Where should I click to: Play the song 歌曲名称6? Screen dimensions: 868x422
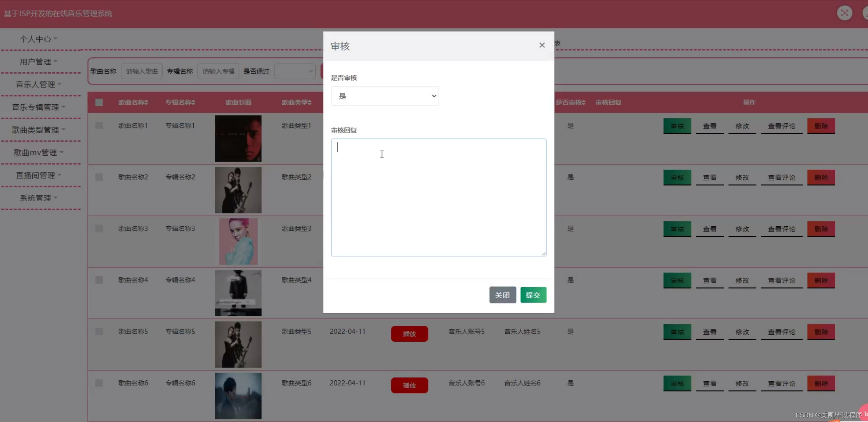point(409,385)
